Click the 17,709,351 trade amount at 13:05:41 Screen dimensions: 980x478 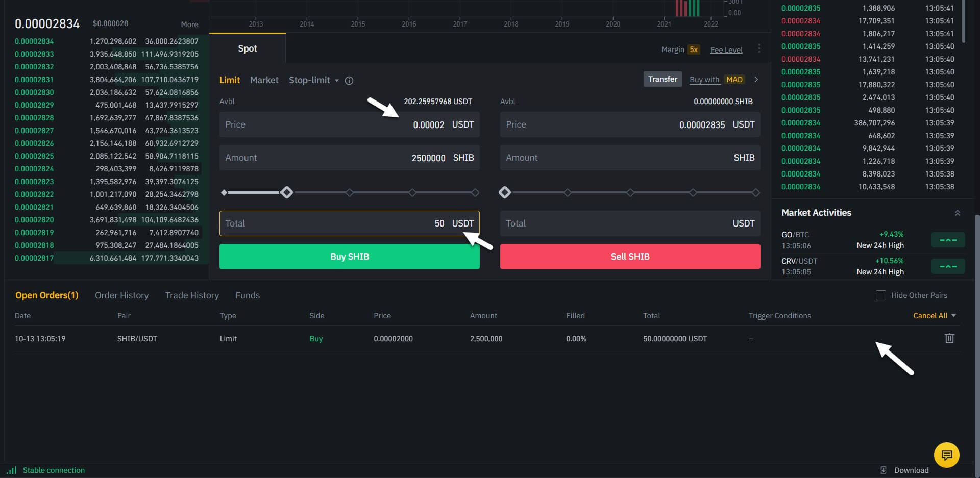tap(876, 21)
